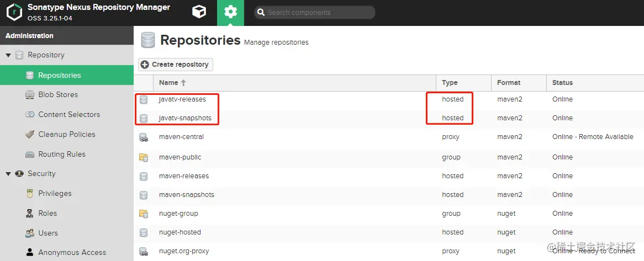Image resolution: width=644 pixels, height=261 pixels.
Task: Click the 'proxy' type cell of maven-central
Action: (x=451, y=137)
